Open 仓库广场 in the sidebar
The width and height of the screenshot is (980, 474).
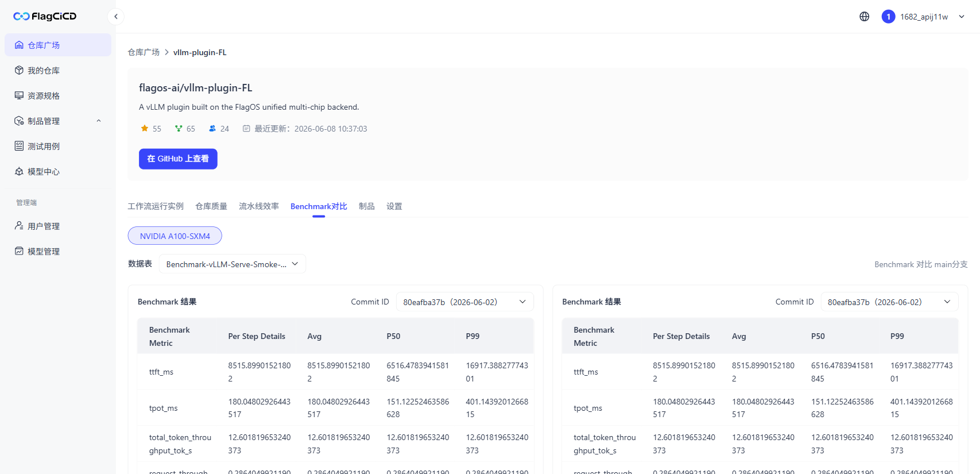click(58, 45)
